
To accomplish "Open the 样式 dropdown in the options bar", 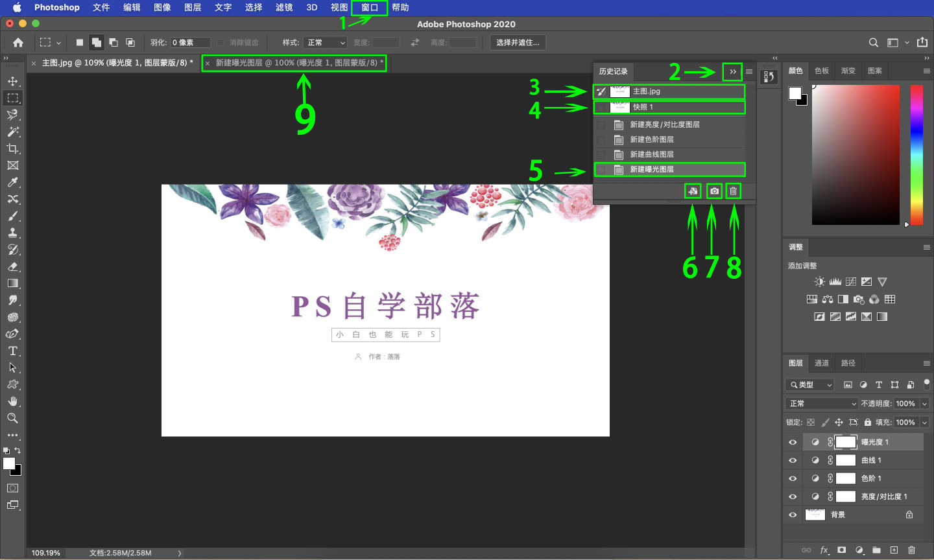I will pyautogui.click(x=324, y=42).
